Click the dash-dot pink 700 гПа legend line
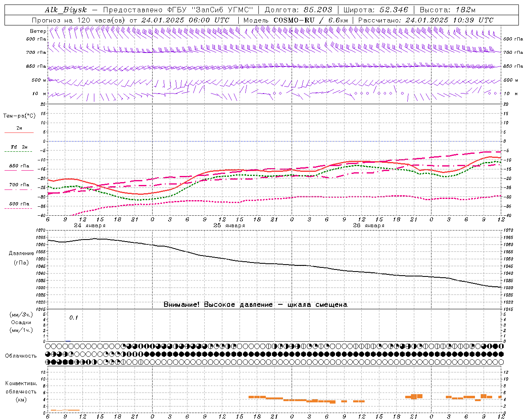 click(19, 189)
